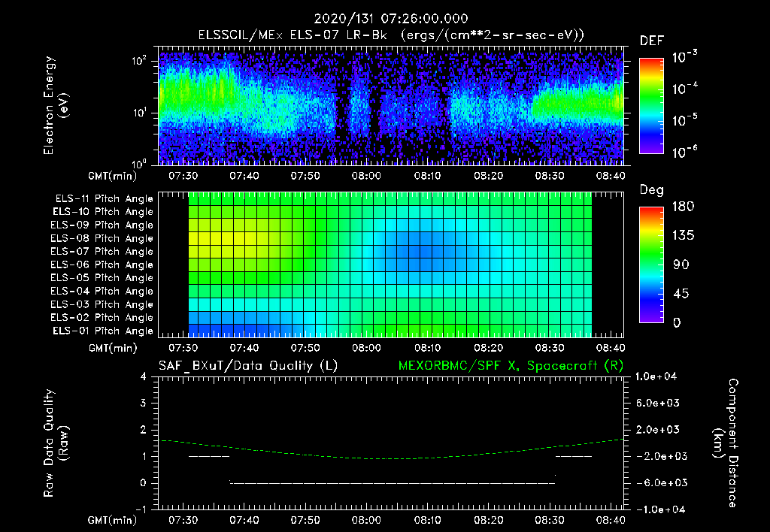Click the 45 label on Deg colorbar
The image size is (770, 532).
681,294
